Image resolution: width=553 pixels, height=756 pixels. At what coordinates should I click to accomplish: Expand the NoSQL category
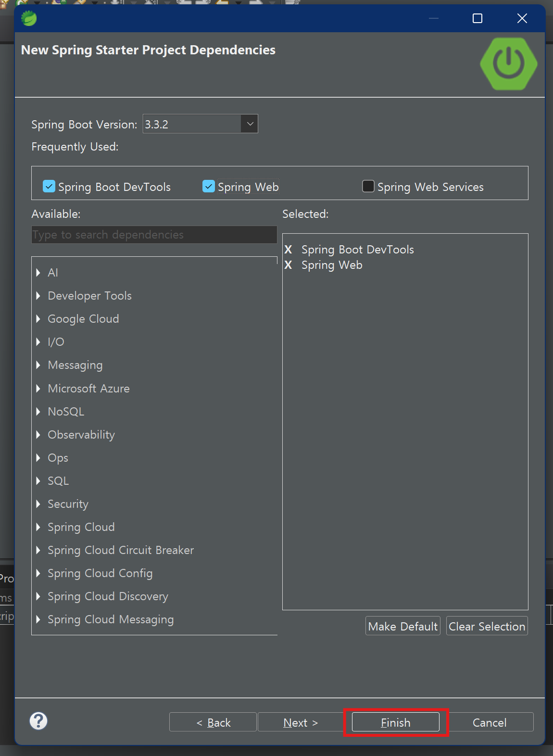(x=38, y=411)
